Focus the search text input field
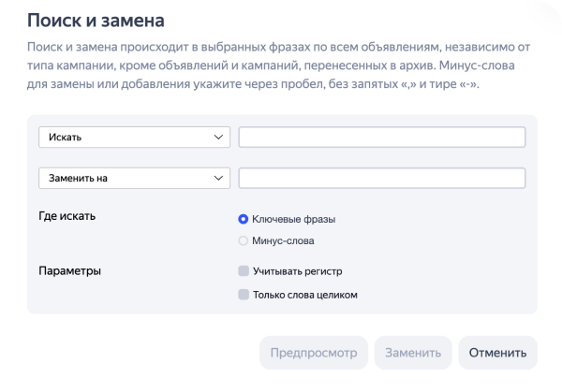 381,138
